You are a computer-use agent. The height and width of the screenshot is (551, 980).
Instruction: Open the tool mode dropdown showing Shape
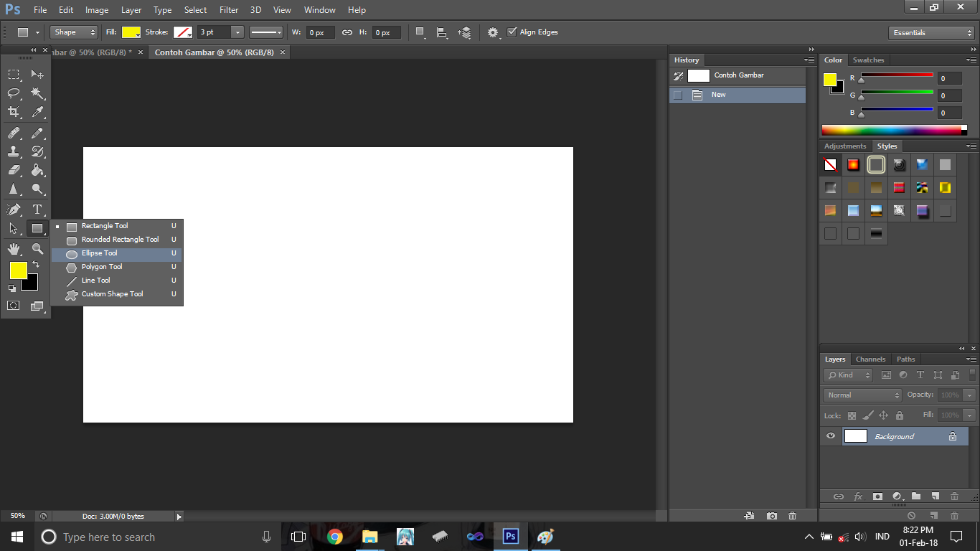pyautogui.click(x=72, y=32)
